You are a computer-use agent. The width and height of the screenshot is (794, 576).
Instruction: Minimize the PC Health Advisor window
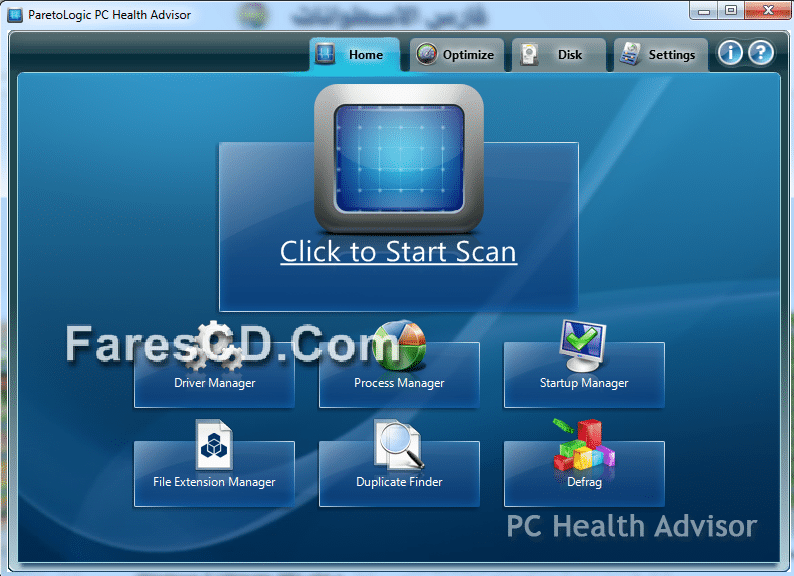[705, 11]
